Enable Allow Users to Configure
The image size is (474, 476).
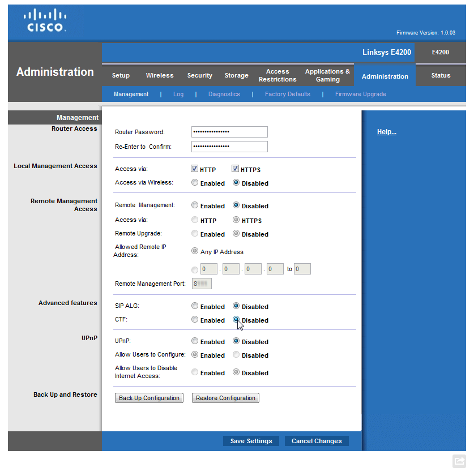pyautogui.click(x=195, y=354)
